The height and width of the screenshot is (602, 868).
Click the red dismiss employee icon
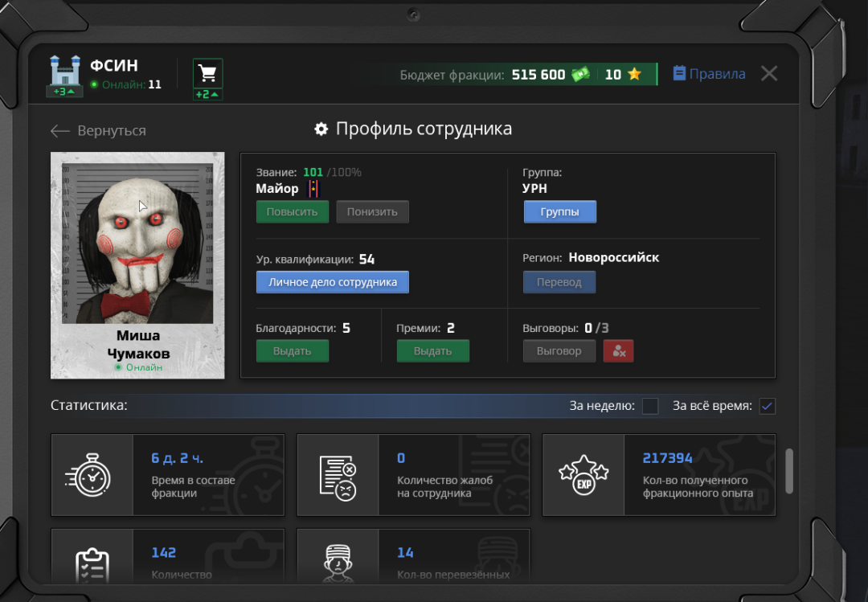pos(618,351)
